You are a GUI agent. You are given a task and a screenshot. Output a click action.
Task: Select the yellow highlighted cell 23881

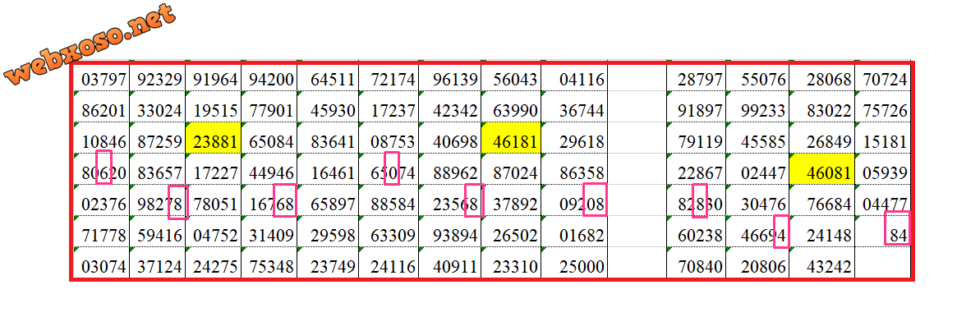tap(213, 137)
